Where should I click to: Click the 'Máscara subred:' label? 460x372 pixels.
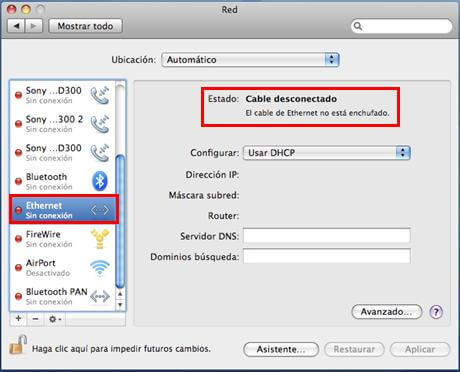click(x=204, y=195)
